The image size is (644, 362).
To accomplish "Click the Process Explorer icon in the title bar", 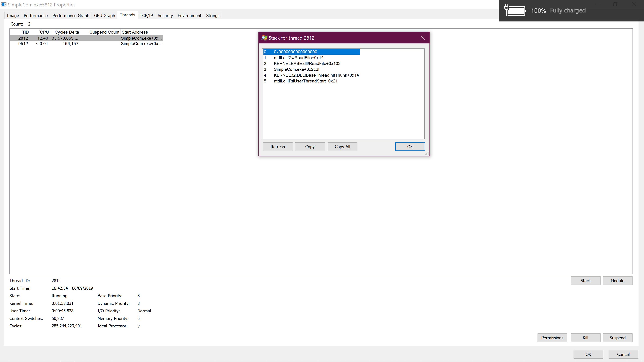I will (x=4, y=4).
